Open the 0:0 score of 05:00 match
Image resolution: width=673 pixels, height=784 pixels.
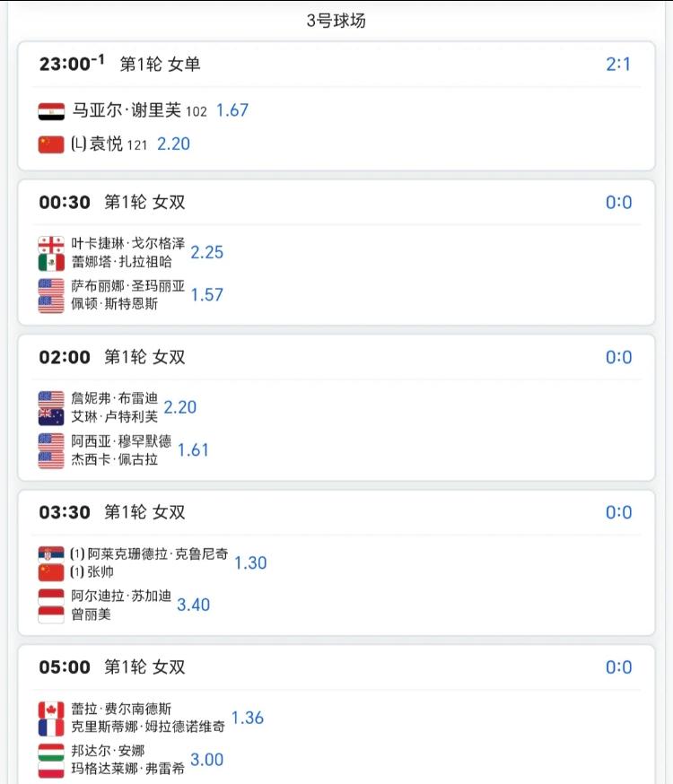point(618,667)
